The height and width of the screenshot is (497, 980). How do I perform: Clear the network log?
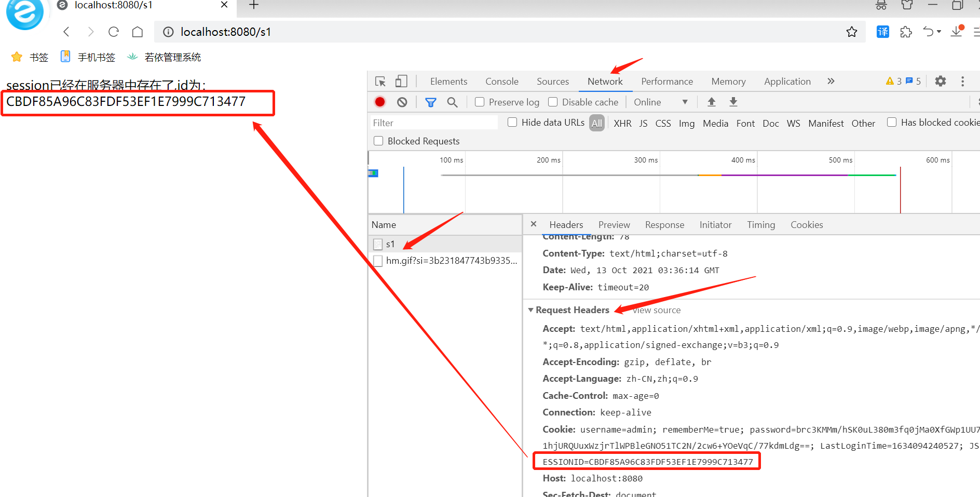tap(402, 102)
